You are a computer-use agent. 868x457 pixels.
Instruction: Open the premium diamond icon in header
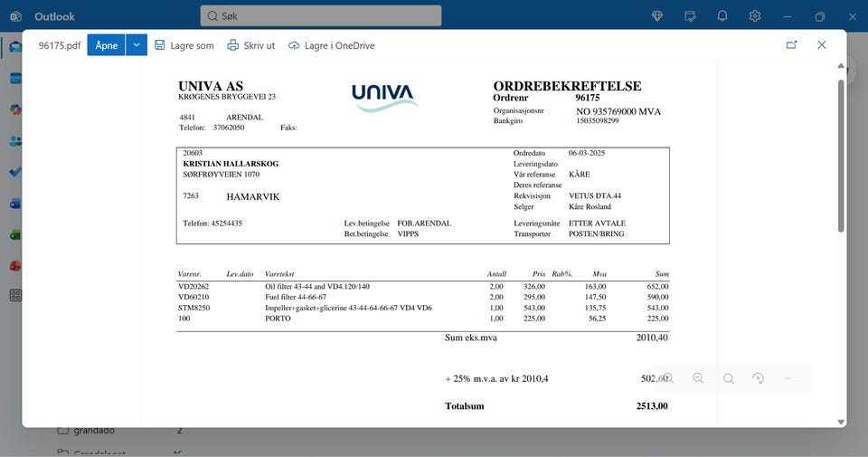coord(657,16)
